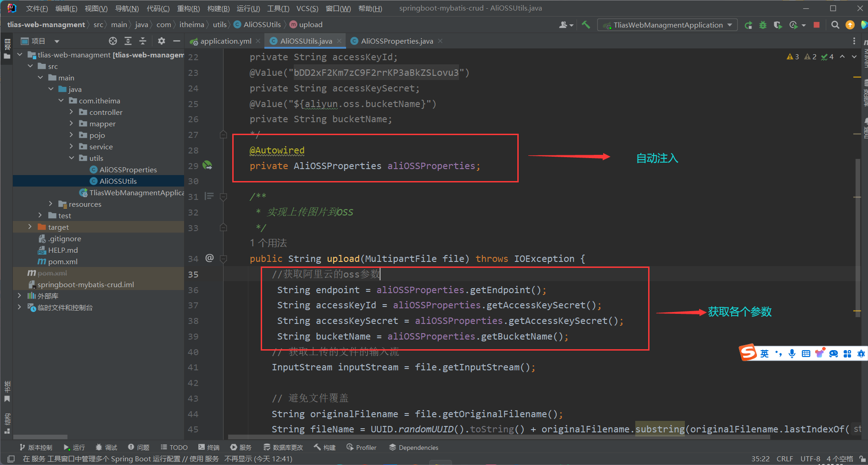Open Search Everywhere magnifier icon
Screen dimensions: 868x465
[835, 25]
